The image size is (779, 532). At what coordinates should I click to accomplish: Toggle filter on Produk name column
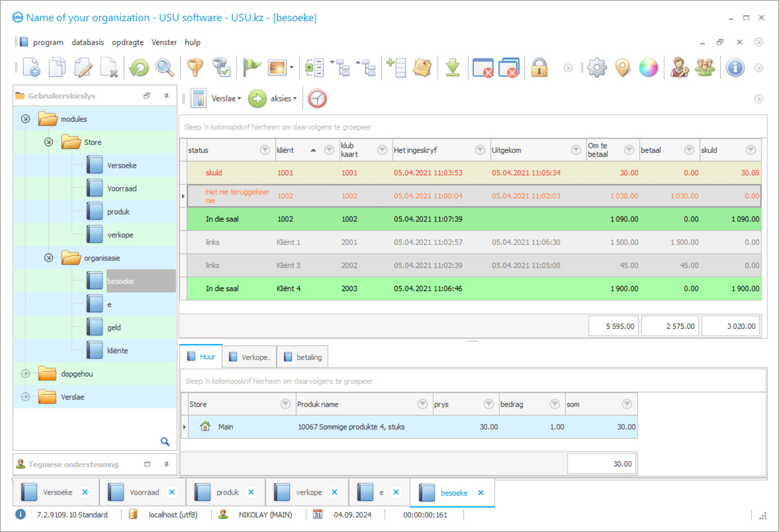tap(422, 404)
